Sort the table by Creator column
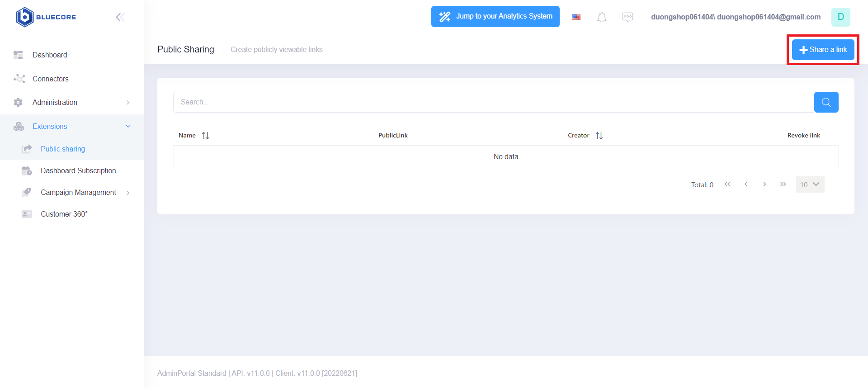Image resolution: width=868 pixels, height=388 pixels. point(599,136)
